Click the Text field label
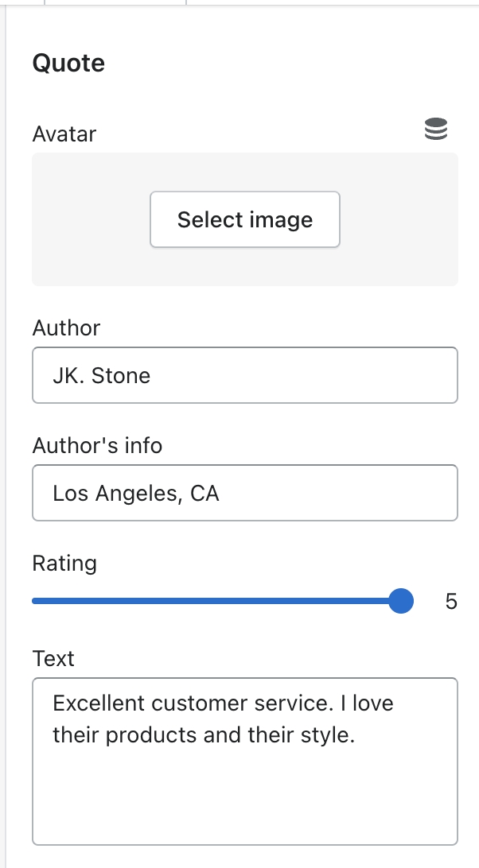The image size is (479, 868). pyautogui.click(x=53, y=658)
